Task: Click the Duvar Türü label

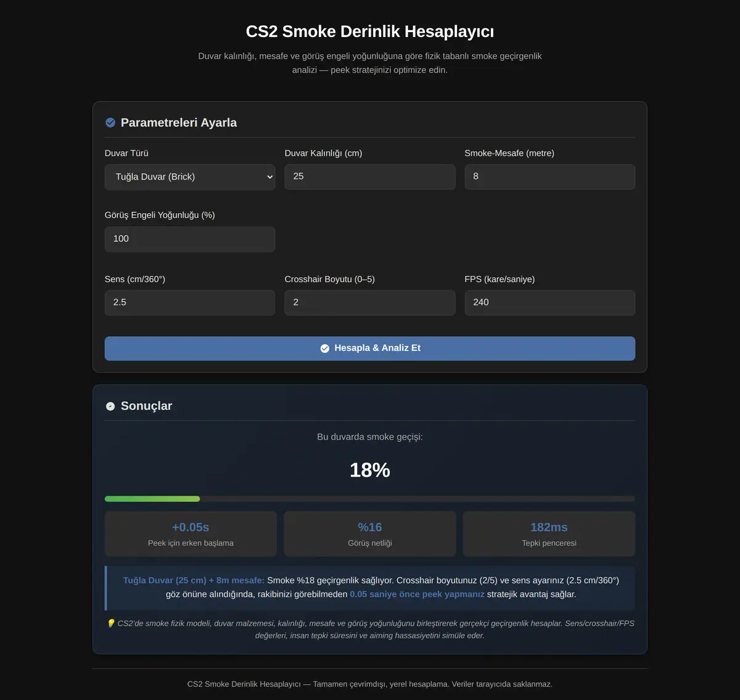Action: click(x=126, y=153)
